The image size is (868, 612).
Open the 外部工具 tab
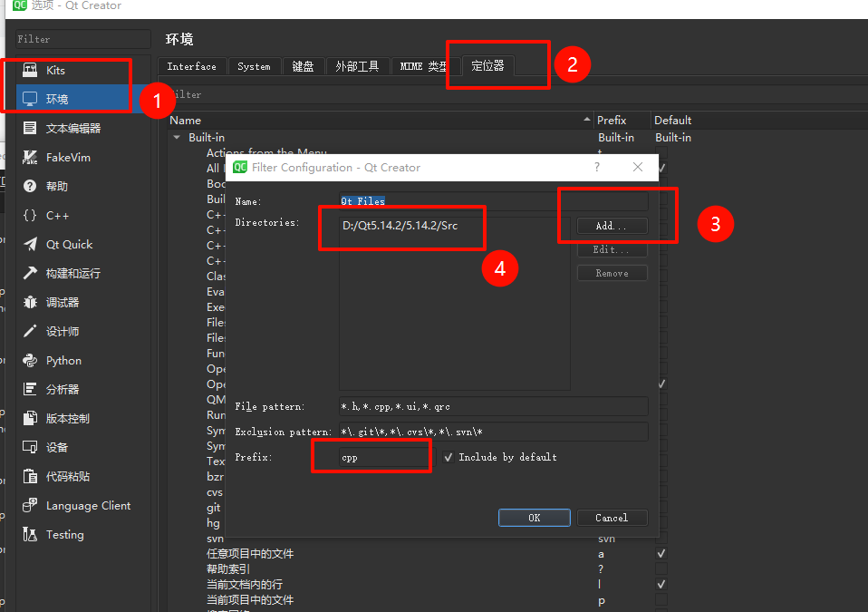(357, 66)
